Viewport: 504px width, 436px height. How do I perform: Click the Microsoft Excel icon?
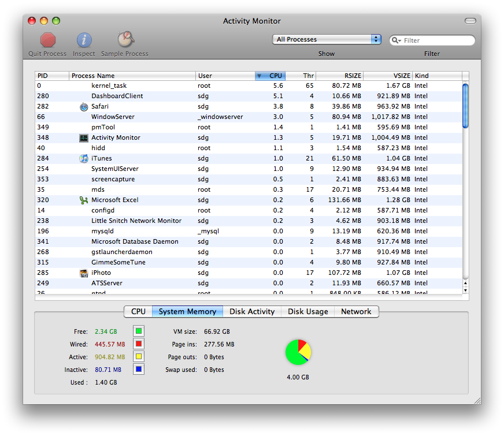84,200
